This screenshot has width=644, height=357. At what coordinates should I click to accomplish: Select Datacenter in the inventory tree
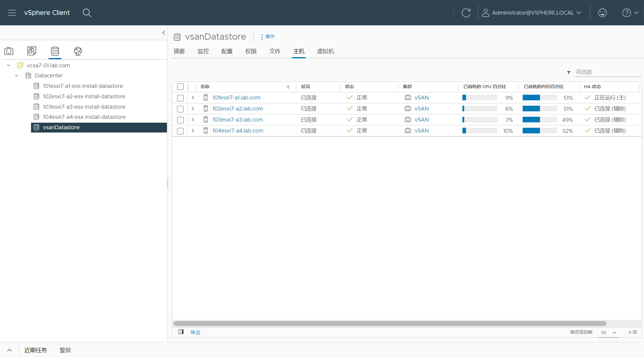coord(49,76)
